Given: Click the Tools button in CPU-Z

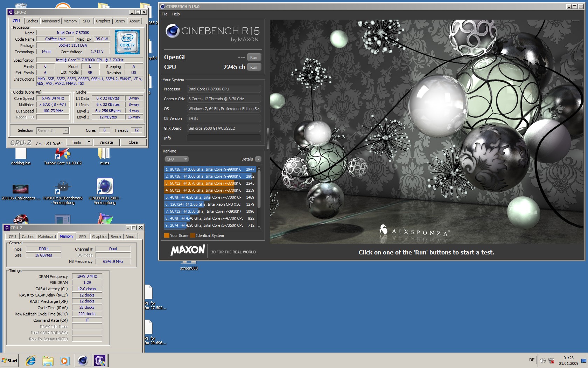Looking at the screenshot, I should point(76,142).
